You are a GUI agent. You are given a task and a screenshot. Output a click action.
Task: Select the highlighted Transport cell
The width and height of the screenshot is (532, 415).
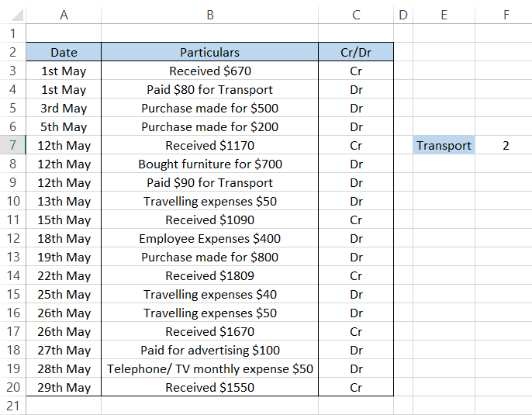coord(444,145)
